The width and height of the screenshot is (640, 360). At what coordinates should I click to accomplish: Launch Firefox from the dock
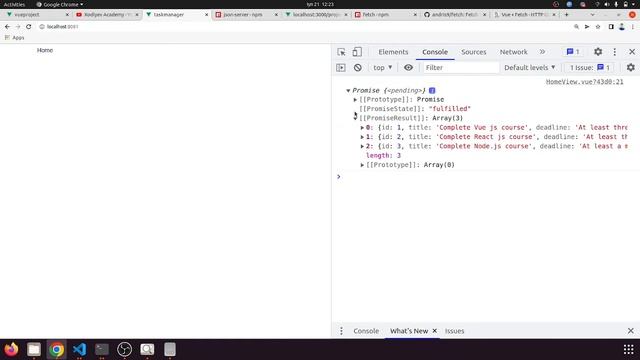11,349
